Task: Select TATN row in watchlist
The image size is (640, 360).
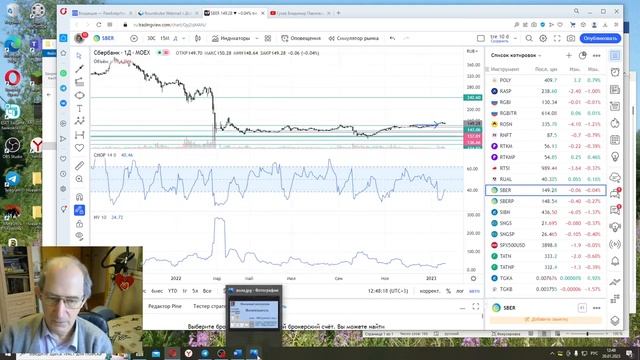Action: pos(546,256)
